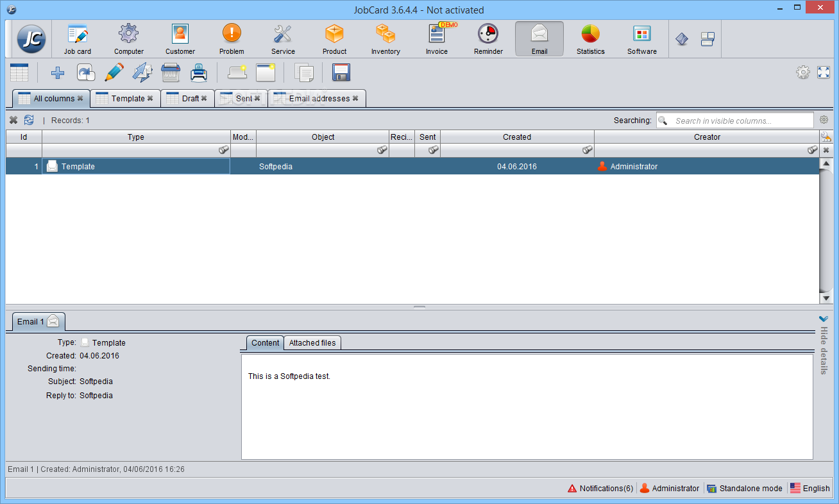Click the copy documents icon

pos(304,72)
